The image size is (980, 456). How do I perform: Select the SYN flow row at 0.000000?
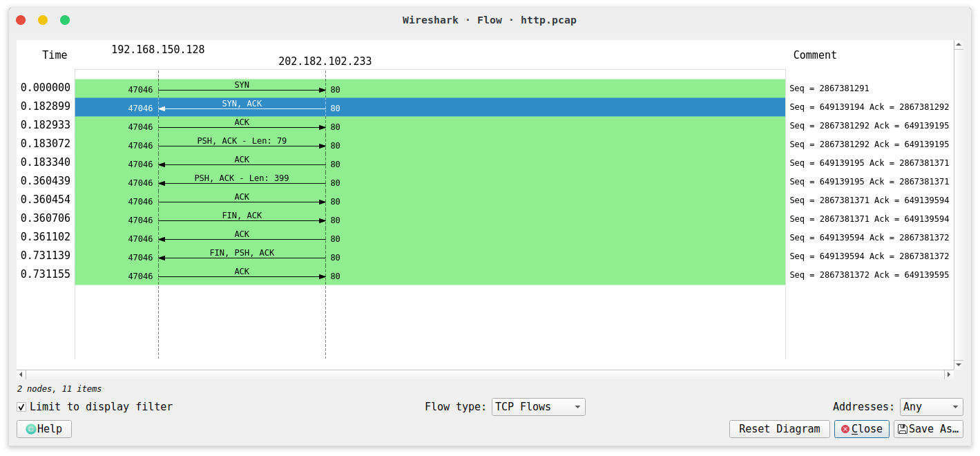click(x=430, y=88)
